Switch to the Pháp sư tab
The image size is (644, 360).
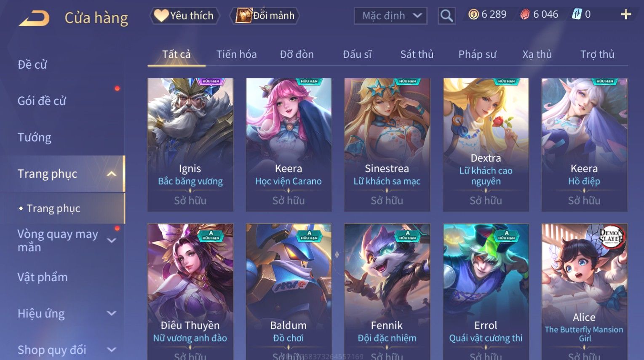(x=477, y=54)
